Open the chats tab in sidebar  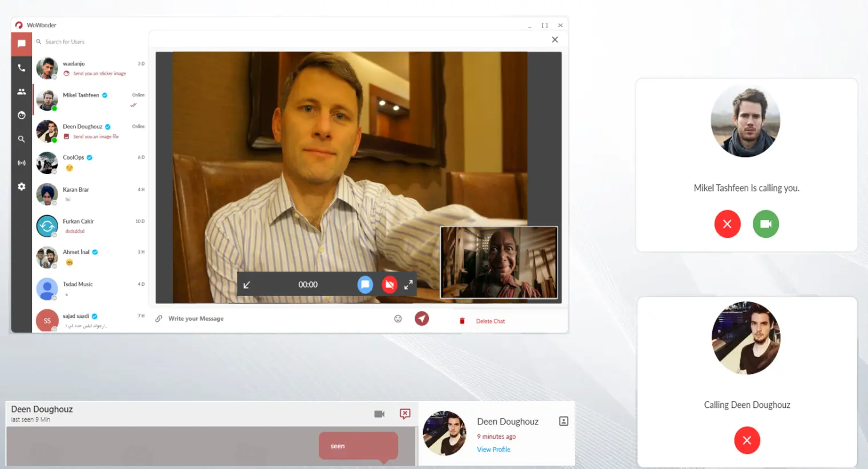pos(22,44)
